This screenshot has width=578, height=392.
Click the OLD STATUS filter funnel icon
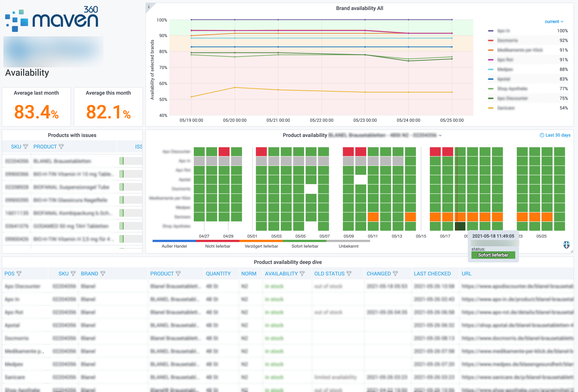click(x=349, y=274)
